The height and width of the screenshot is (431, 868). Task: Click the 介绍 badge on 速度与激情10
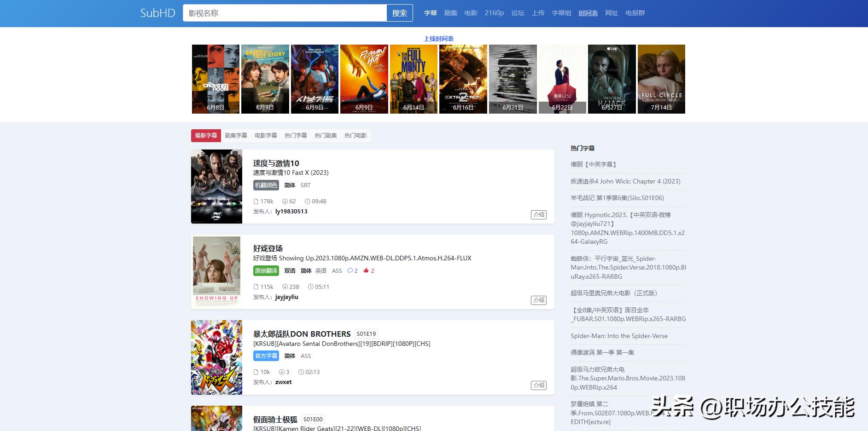(x=538, y=215)
